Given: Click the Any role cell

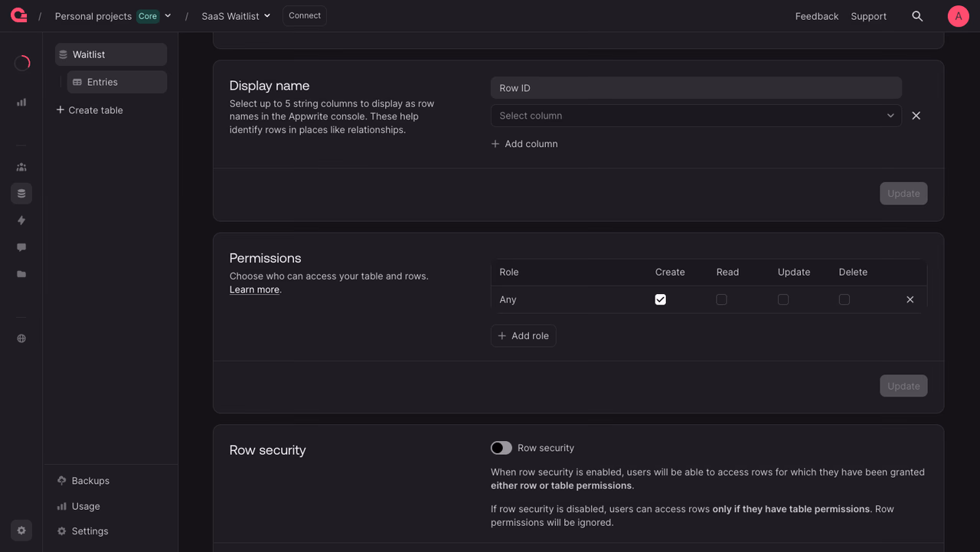Looking at the screenshot, I should [x=508, y=300].
